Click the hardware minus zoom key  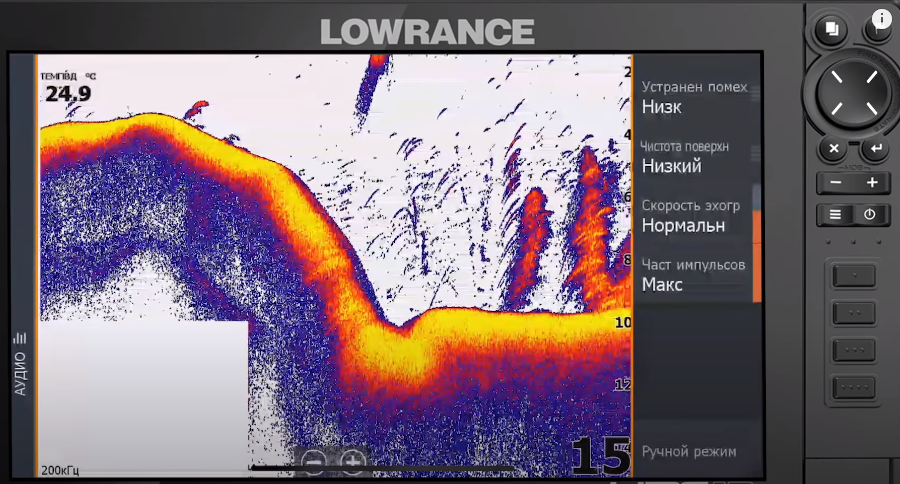(836, 183)
